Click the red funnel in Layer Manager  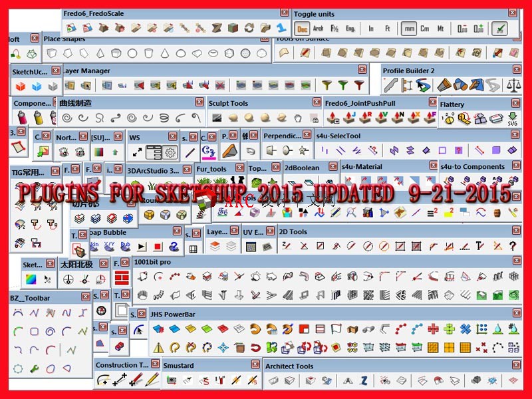pyautogui.click(x=359, y=85)
